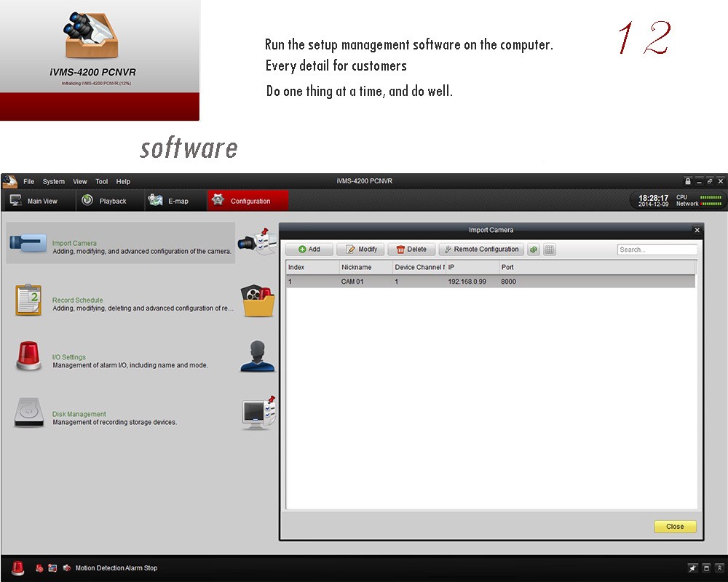Open Record Schedule clipboard icon
The height and width of the screenshot is (582, 728).
(x=28, y=300)
